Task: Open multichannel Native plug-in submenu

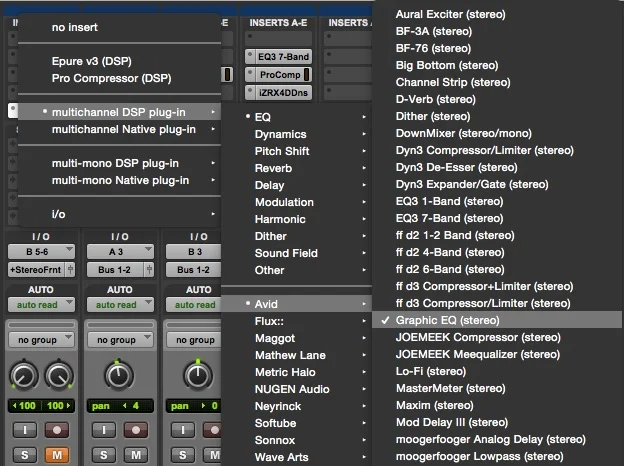Action: point(119,129)
